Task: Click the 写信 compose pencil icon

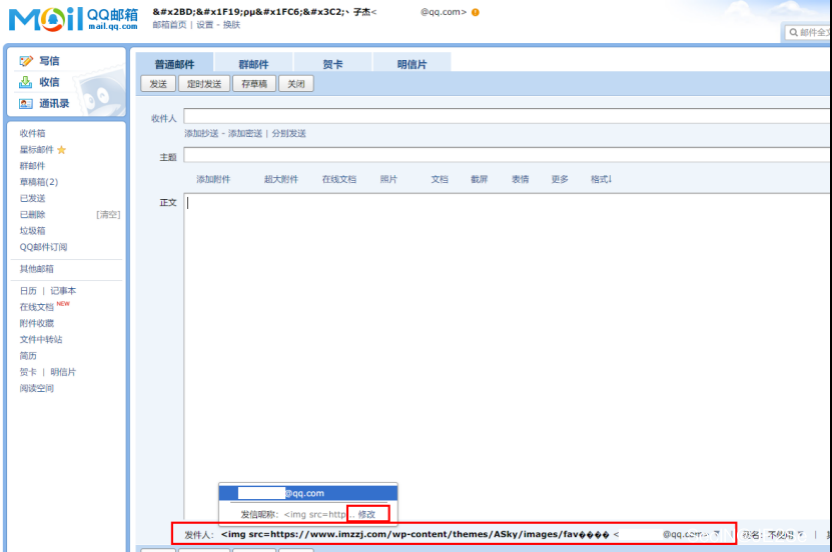Action: pyautogui.click(x=26, y=61)
